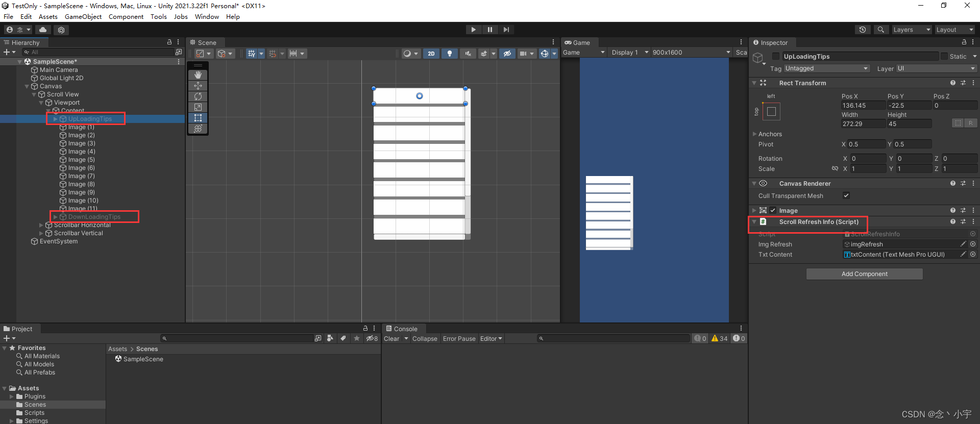Toggle Console warning messages count 34
980x424 pixels.
pyautogui.click(x=719, y=338)
